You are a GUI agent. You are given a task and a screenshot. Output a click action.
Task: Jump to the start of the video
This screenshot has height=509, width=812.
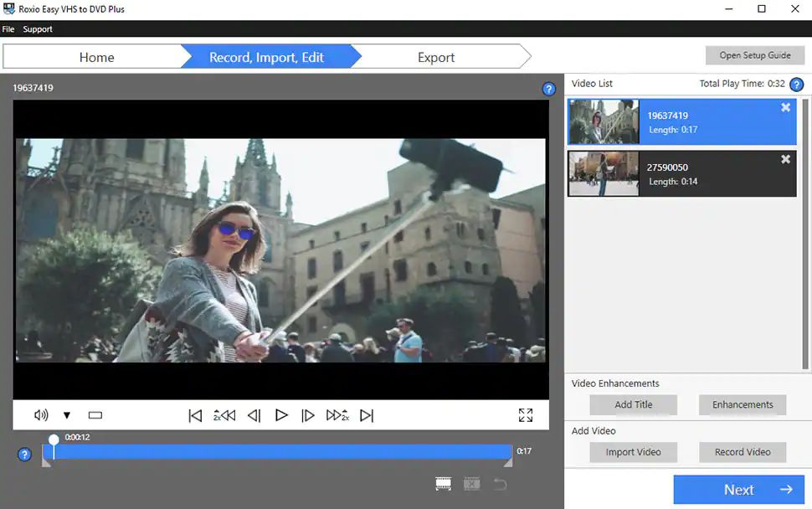pyautogui.click(x=195, y=415)
